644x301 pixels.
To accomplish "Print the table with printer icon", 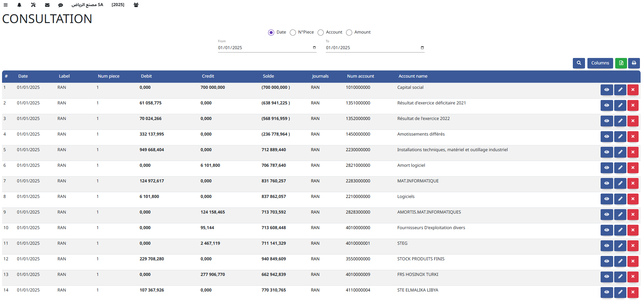I will point(634,63).
